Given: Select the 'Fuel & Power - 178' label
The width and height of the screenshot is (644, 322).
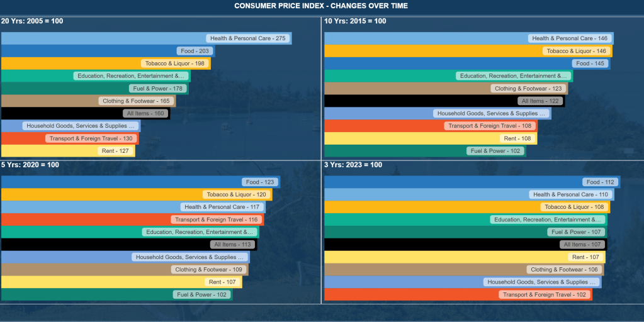Looking at the screenshot, I should pyautogui.click(x=157, y=89).
